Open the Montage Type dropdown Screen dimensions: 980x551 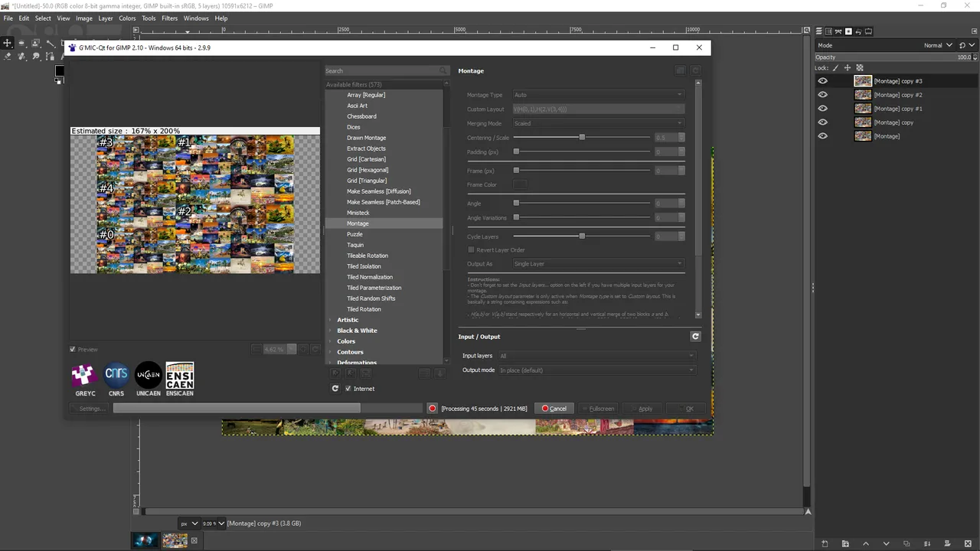(598, 95)
